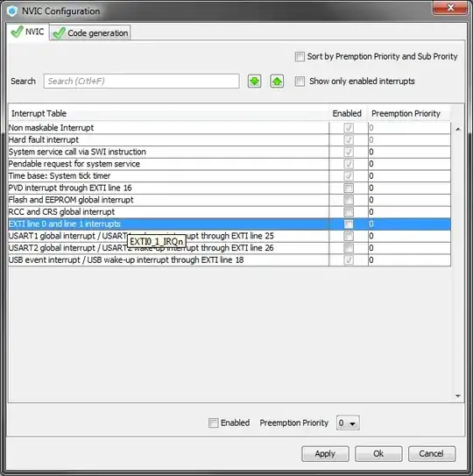Image resolution: width=473 pixels, height=476 pixels.
Task: Tick the bottom Enabled checkbox
Action: [x=214, y=423]
